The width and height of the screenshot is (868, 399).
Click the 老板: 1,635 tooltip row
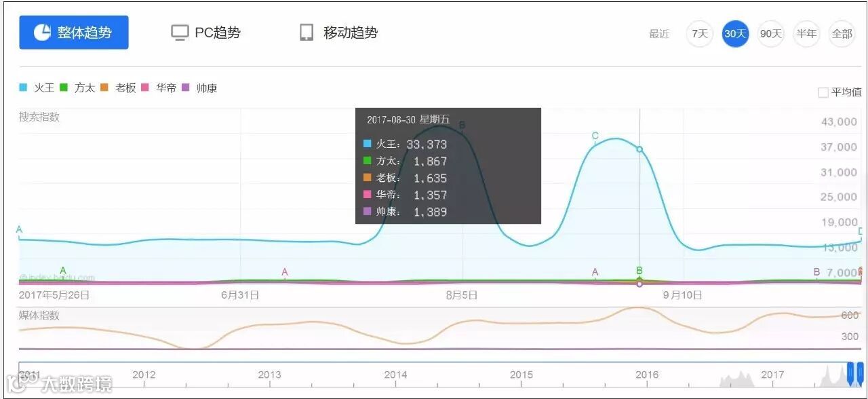(406, 178)
